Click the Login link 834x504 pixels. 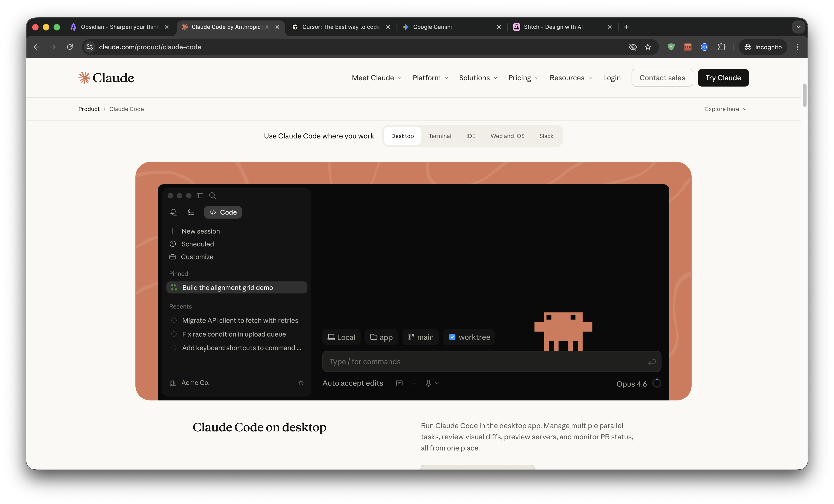point(612,78)
